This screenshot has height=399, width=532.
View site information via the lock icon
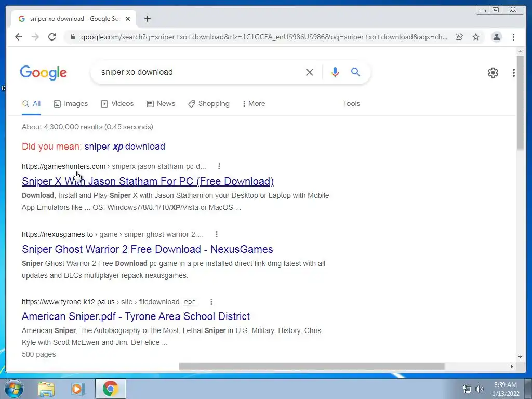[x=72, y=37]
